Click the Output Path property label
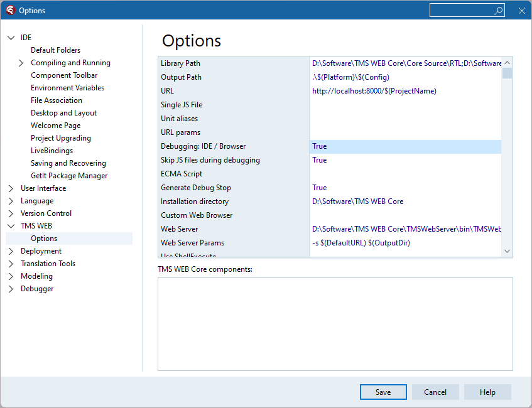 pos(181,77)
